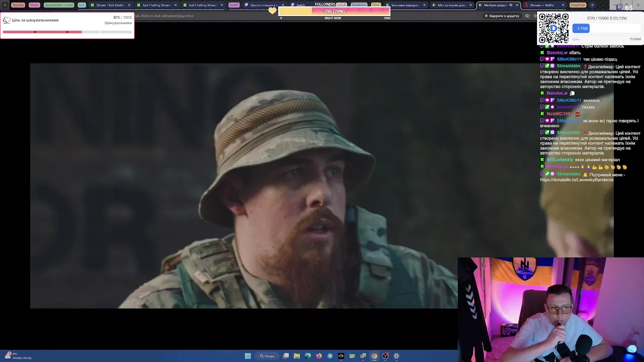Click the followers goal progress bar
The height and width of the screenshot is (362, 644).
coord(334,12)
